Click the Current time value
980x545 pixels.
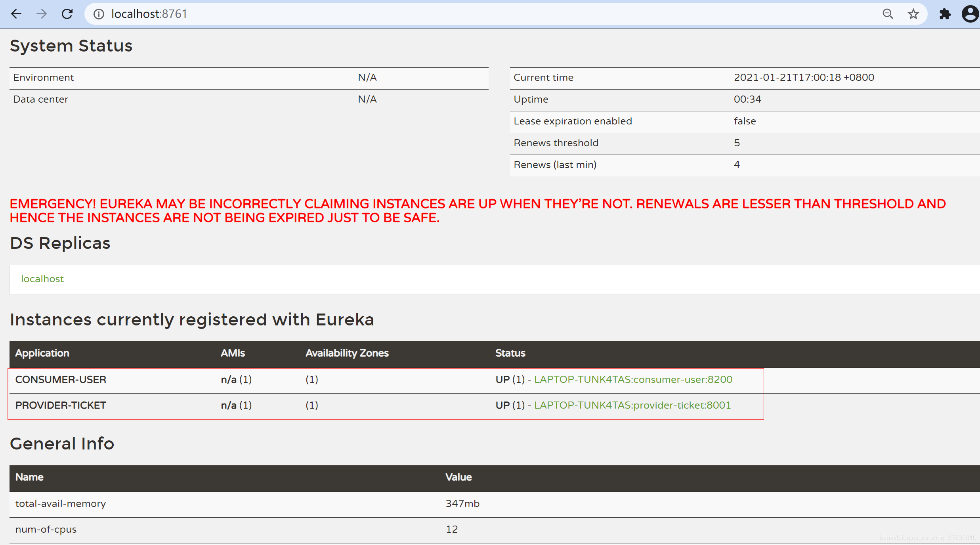(804, 78)
